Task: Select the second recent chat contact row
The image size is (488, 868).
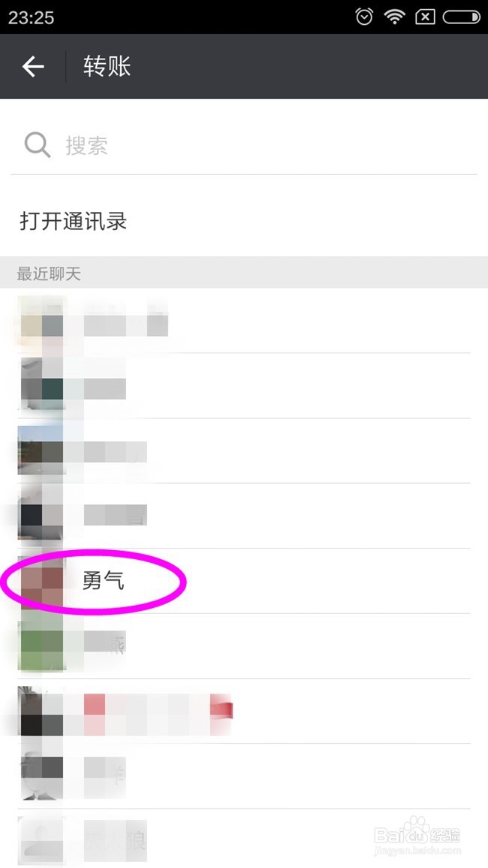Action: [x=244, y=386]
